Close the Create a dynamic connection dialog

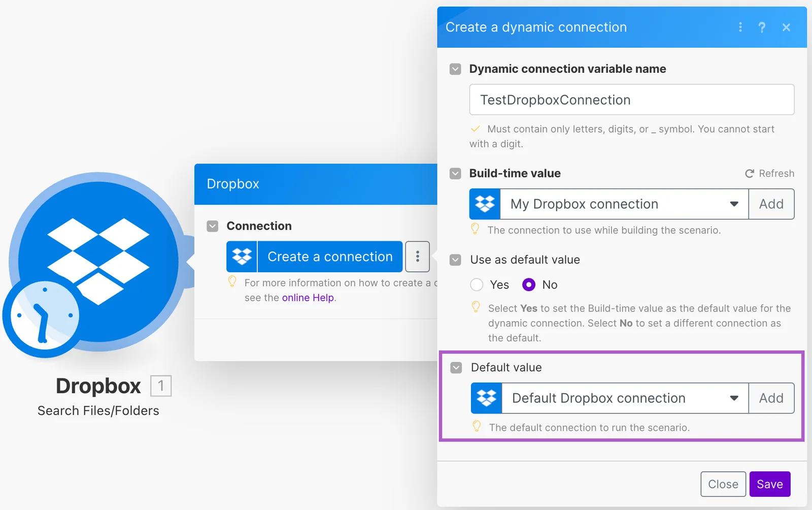786,27
